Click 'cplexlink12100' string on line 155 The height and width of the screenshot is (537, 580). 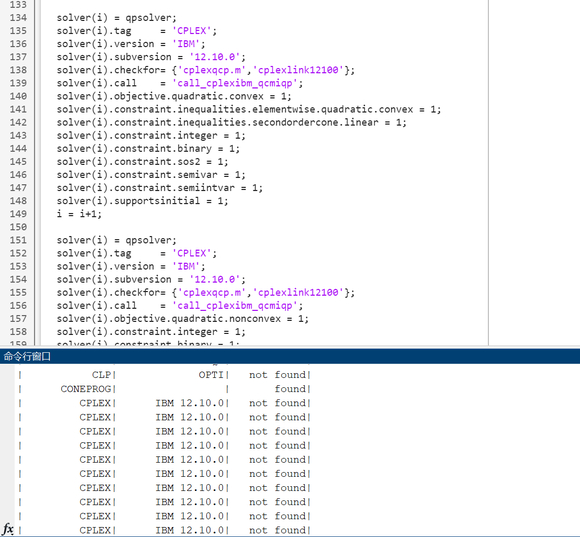tap(298, 293)
